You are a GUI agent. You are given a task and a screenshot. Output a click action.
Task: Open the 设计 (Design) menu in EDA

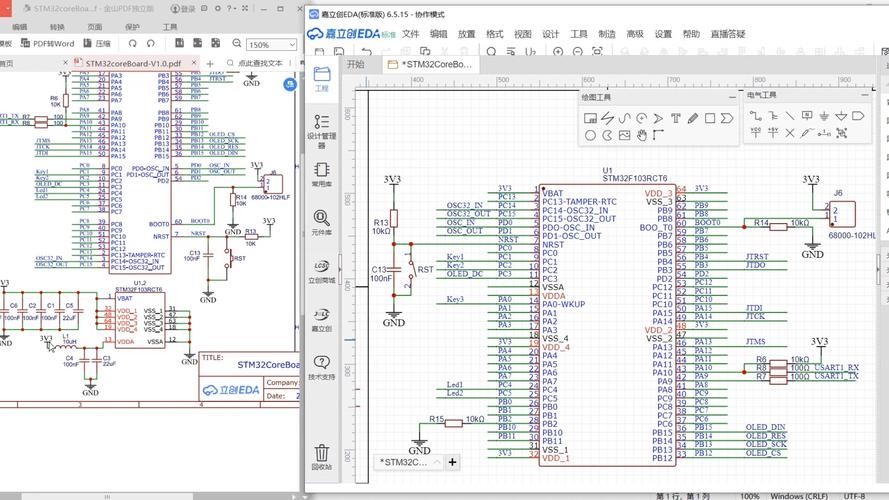(x=551, y=34)
